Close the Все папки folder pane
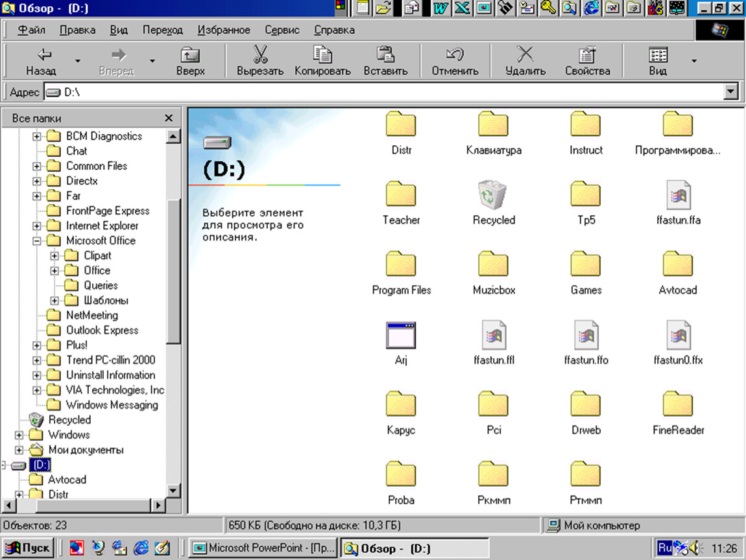This screenshot has height=560, width=746. [x=169, y=118]
